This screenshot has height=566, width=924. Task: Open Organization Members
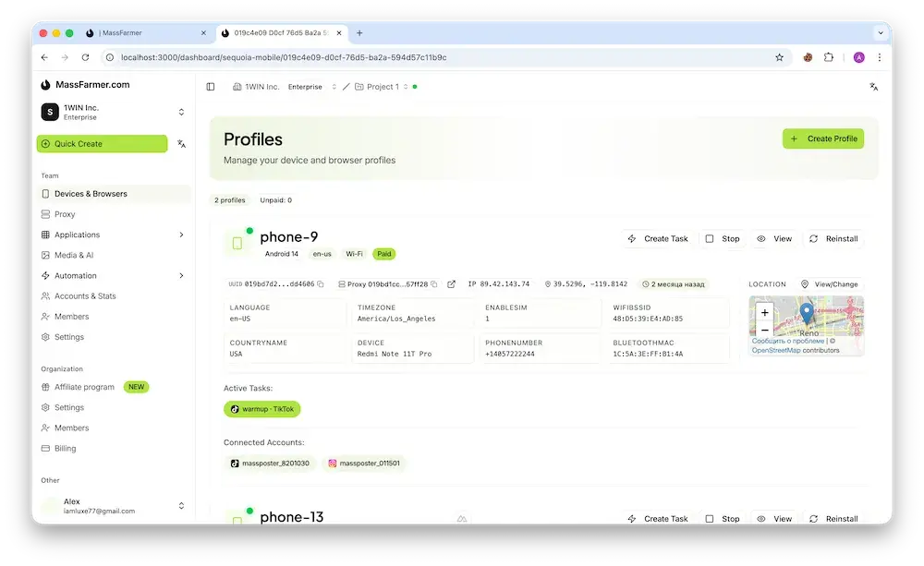coord(114,428)
